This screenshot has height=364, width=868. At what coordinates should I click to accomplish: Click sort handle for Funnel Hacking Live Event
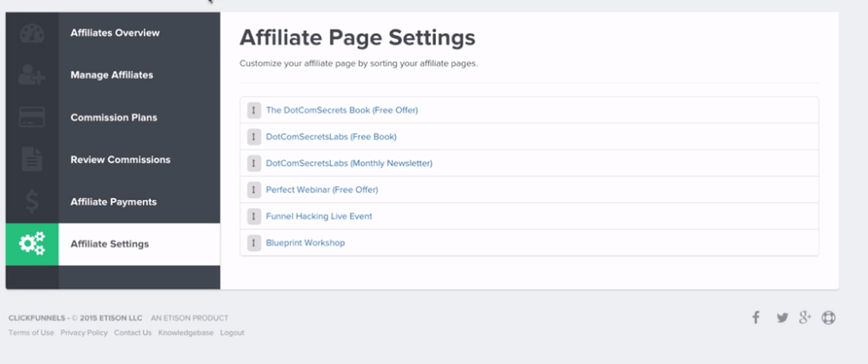pos(254,216)
